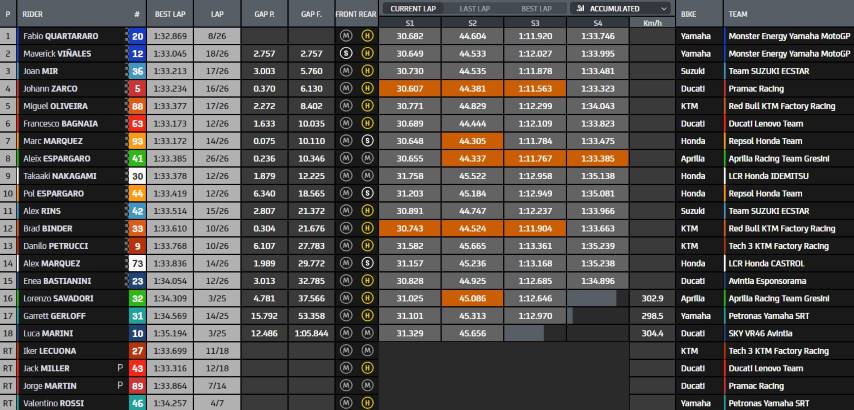Click Nakagami's front tyre medium icon

(x=345, y=176)
